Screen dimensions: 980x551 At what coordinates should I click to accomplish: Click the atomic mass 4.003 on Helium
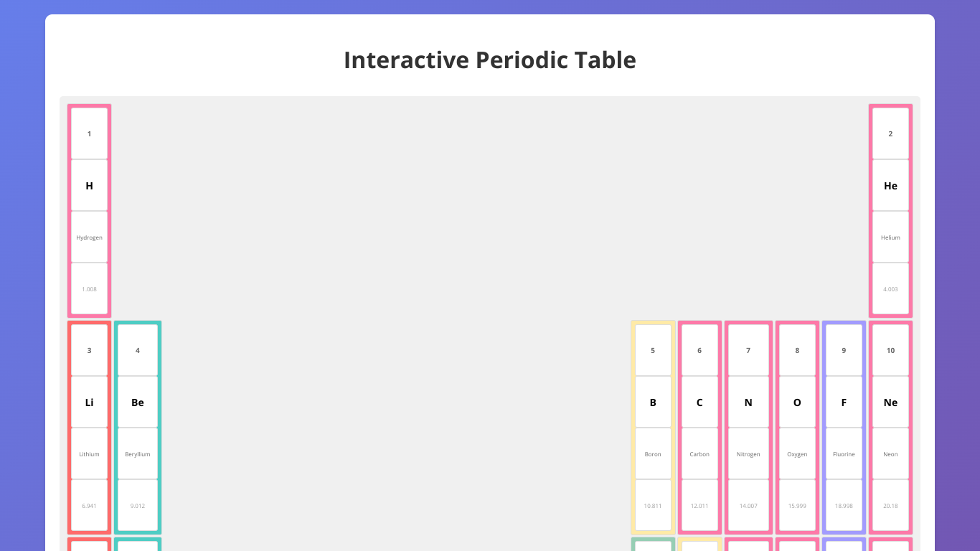890,289
